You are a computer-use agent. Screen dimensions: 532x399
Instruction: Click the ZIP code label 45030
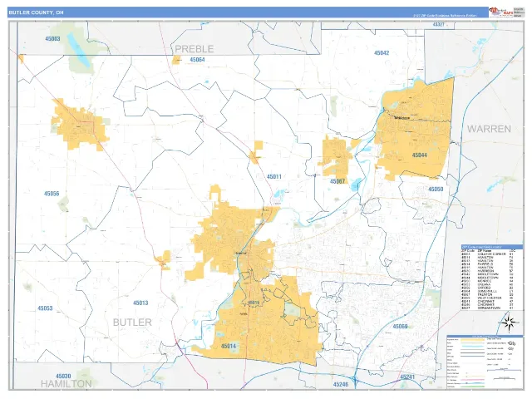point(63,376)
